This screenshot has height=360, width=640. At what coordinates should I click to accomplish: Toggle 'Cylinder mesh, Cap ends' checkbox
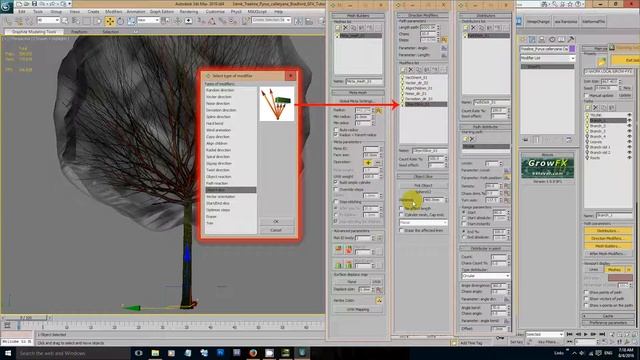click(x=402, y=214)
